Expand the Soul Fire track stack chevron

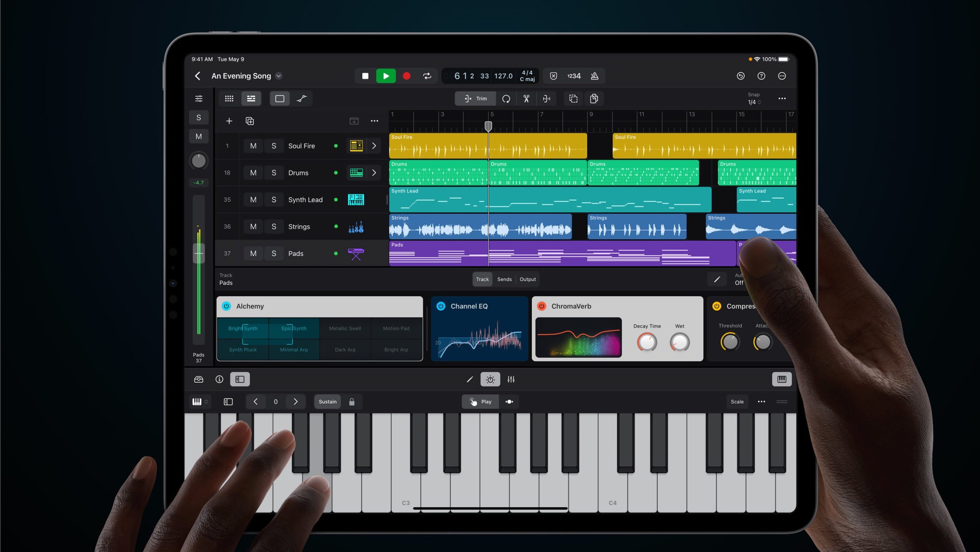(374, 146)
